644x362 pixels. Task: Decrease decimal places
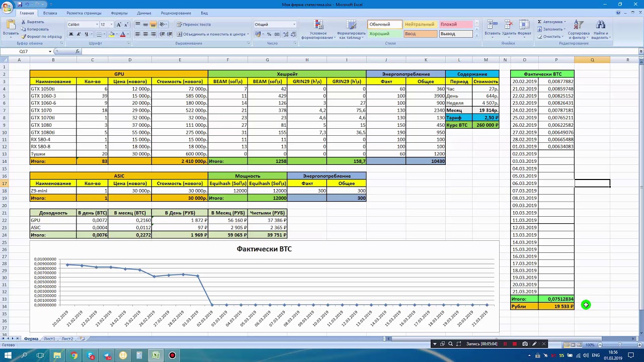click(x=293, y=34)
